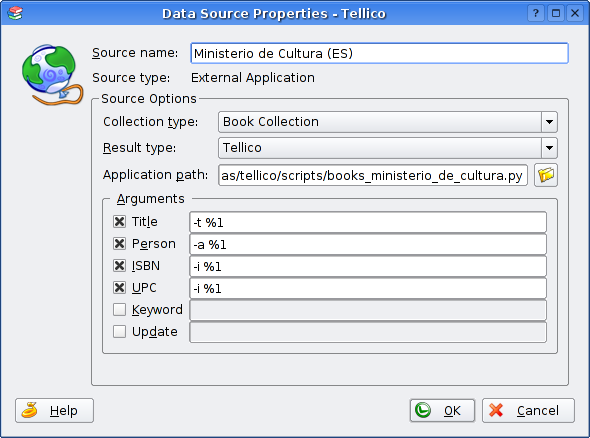The width and height of the screenshot is (590, 438).
Task: Uncheck the Title argument checkbox
Action: click(x=119, y=222)
